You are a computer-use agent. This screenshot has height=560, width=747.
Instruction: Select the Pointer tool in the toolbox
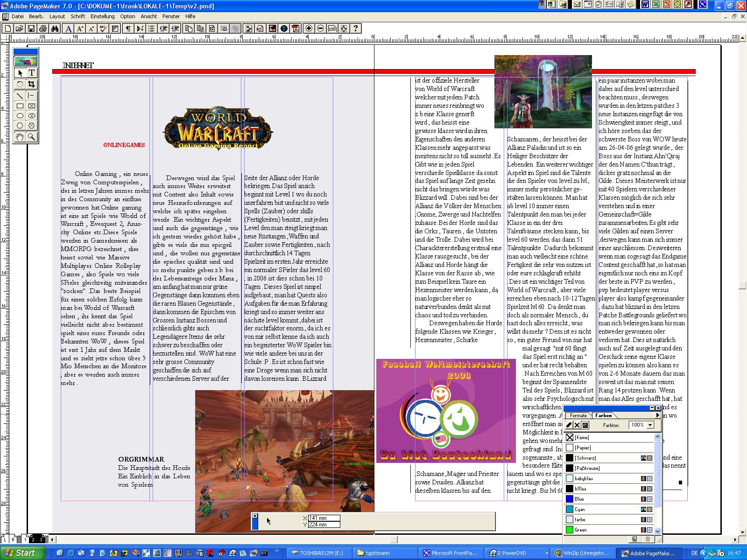click(20, 73)
